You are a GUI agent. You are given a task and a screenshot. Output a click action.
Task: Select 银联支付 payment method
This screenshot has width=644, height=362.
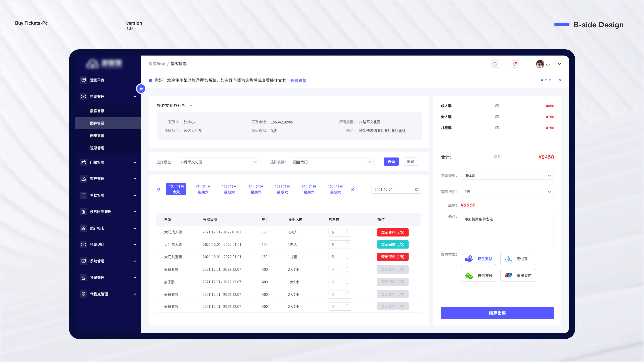click(x=518, y=275)
